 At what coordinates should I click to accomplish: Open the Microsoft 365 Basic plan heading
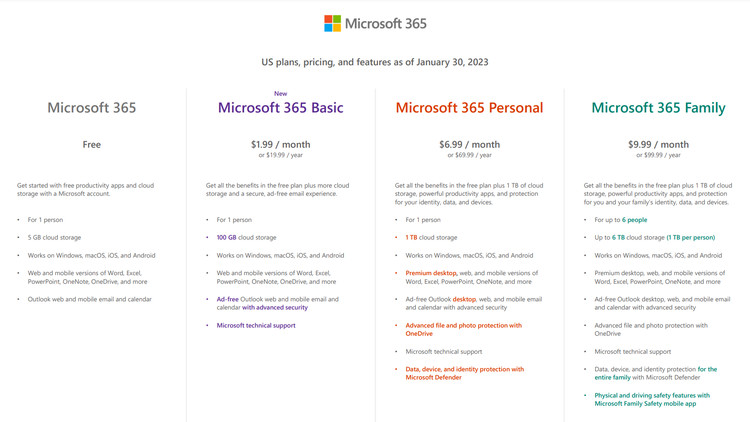coord(280,107)
